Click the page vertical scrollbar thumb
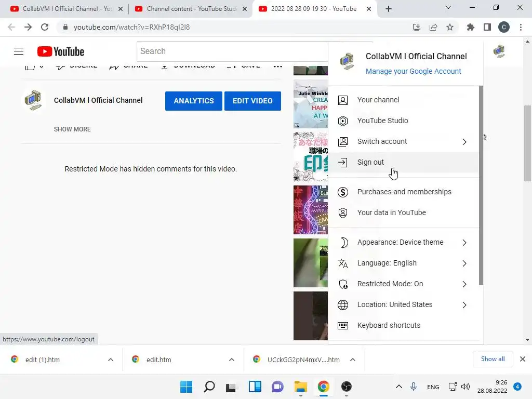This screenshot has height=399, width=532. [527, 143]
